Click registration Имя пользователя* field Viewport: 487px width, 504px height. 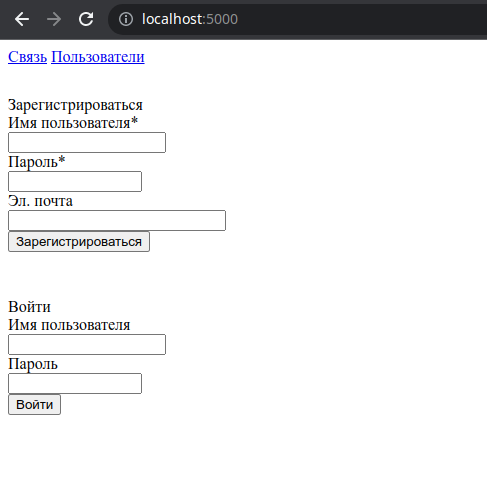(87, 142)
